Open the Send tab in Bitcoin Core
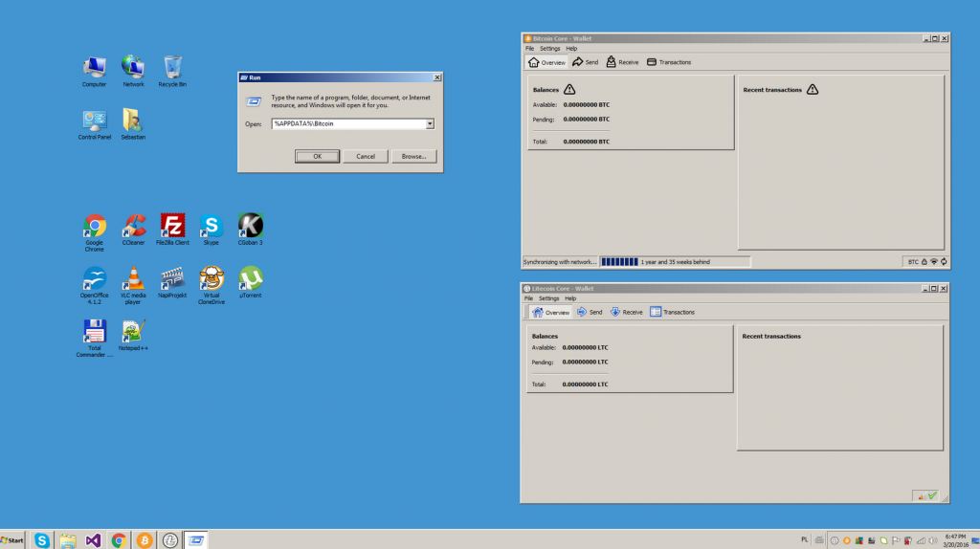The image size is (980, 549). 585,62
